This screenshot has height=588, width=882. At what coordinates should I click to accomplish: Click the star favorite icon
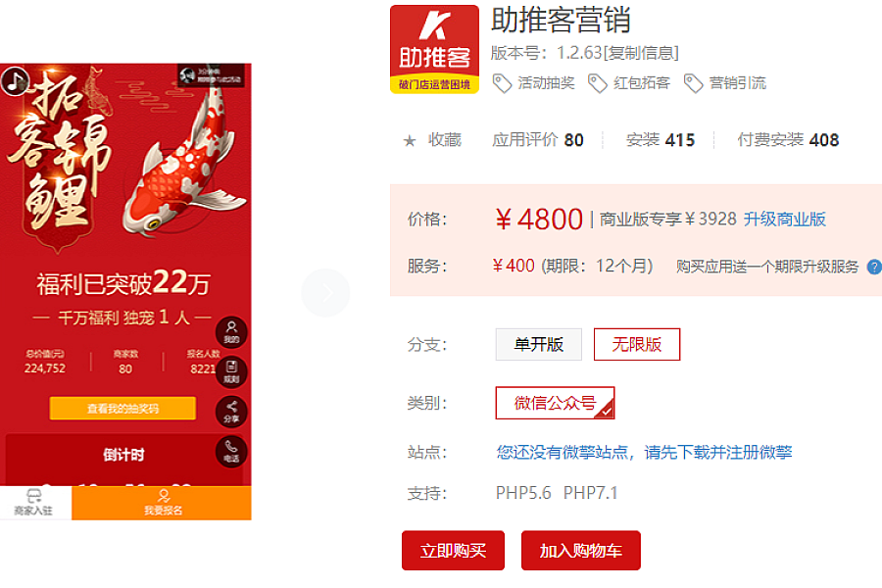click(x=410, y=141)
